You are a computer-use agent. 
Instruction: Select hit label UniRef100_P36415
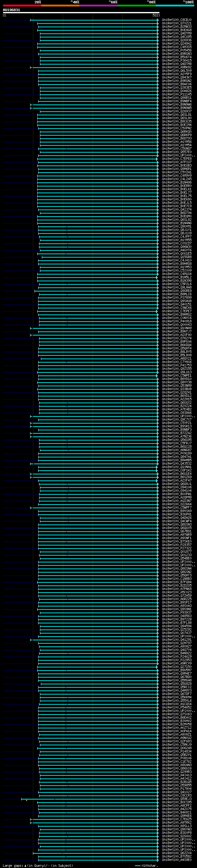[176, 61]
